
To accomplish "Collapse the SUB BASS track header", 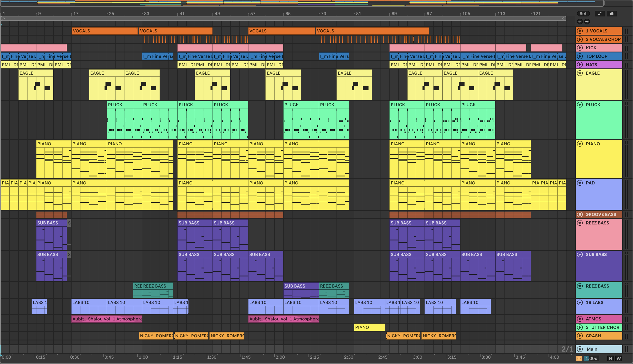I will [x=580, y=254].
